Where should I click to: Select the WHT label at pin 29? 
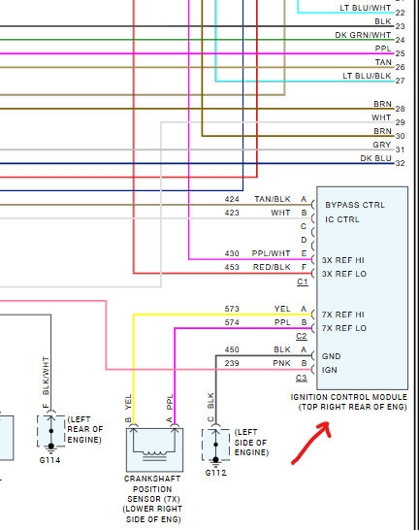pos(381,117)
